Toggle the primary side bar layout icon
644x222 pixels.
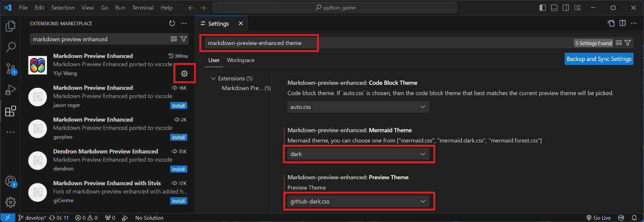(x=543, y=8)
